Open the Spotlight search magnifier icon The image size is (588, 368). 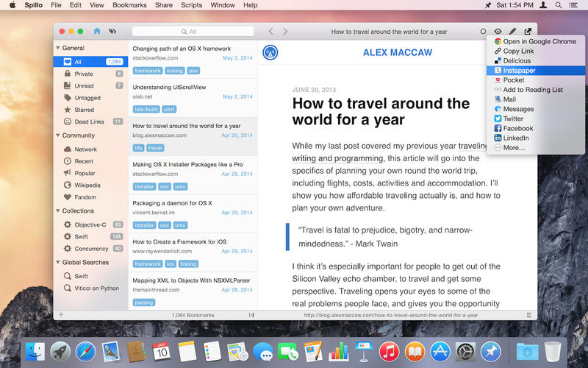(x=559, y=5)
